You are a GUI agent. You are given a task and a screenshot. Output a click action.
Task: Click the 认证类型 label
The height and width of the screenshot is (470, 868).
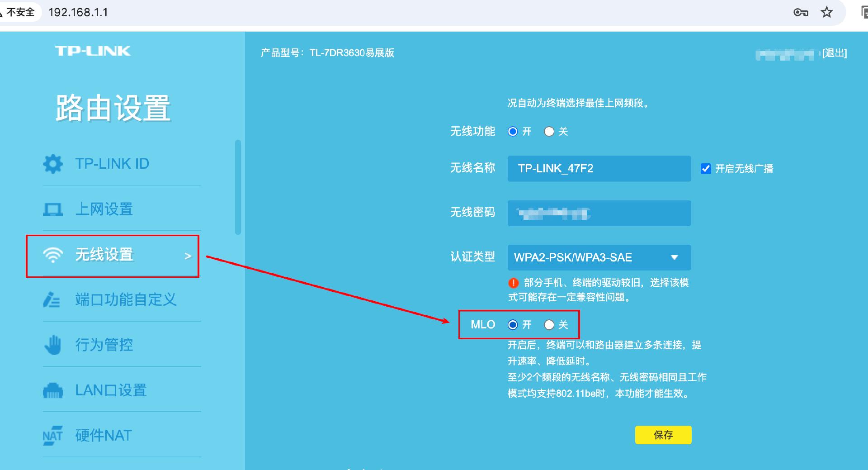pyautogui.click(x=473, y=257)
